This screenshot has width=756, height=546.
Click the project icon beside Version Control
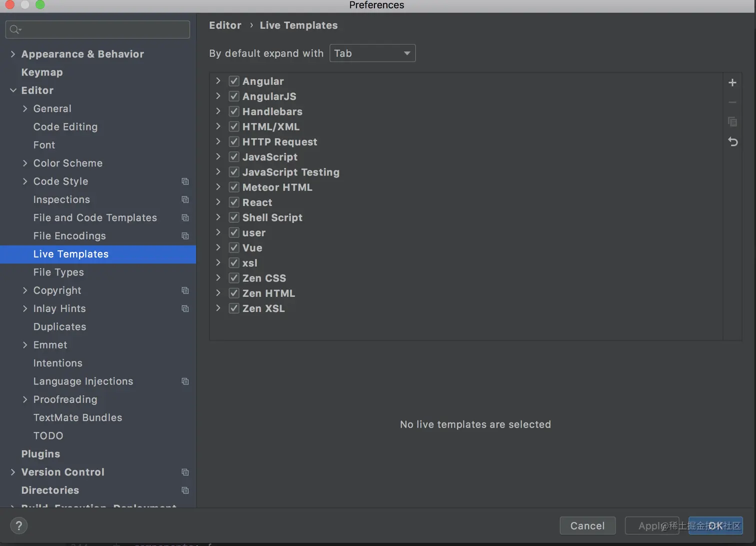[x=185, y=472]
